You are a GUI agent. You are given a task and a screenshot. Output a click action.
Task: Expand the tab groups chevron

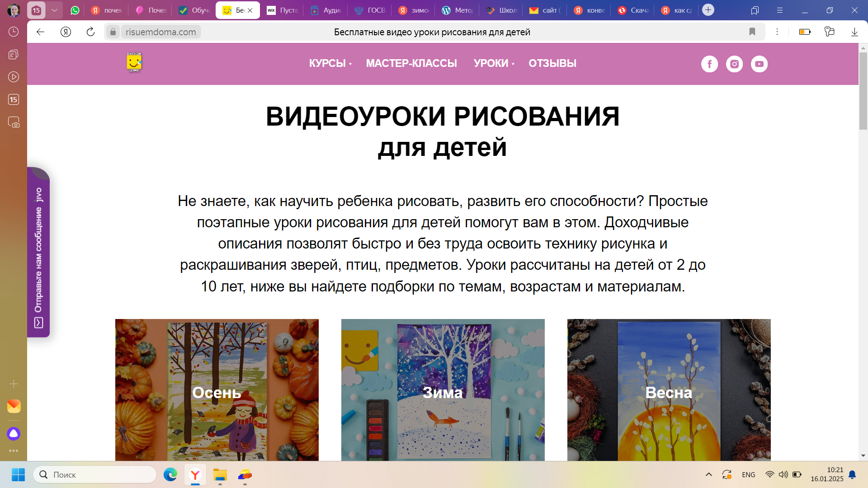pyautogui.click(x=54, y=10)
